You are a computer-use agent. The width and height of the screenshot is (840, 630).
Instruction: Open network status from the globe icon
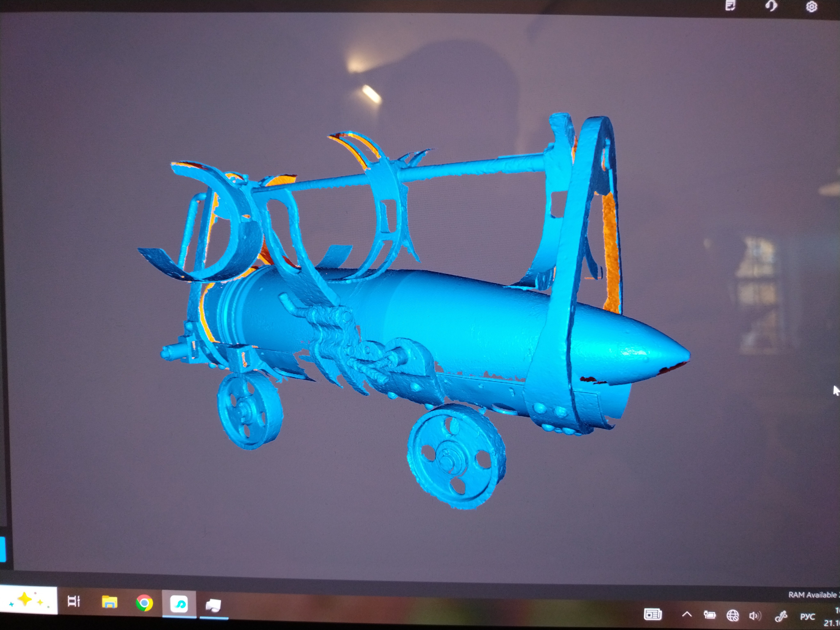coord(732,616)
